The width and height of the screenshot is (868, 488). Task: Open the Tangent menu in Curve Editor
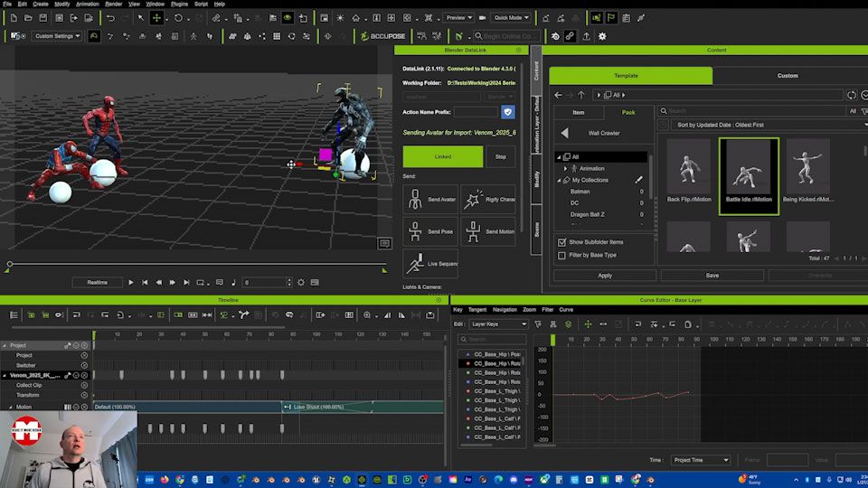(x=477, y=310)
